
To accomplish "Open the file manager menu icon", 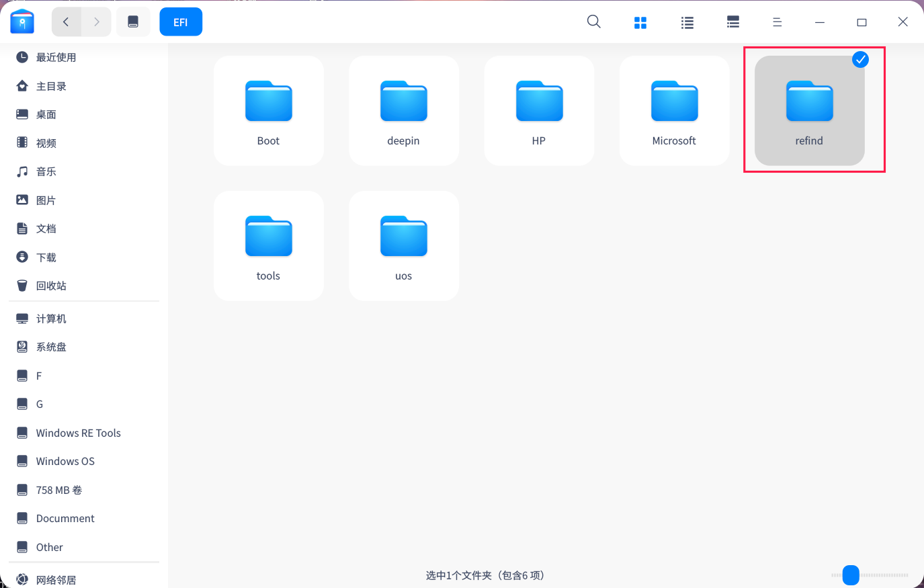I will [777, 22].
